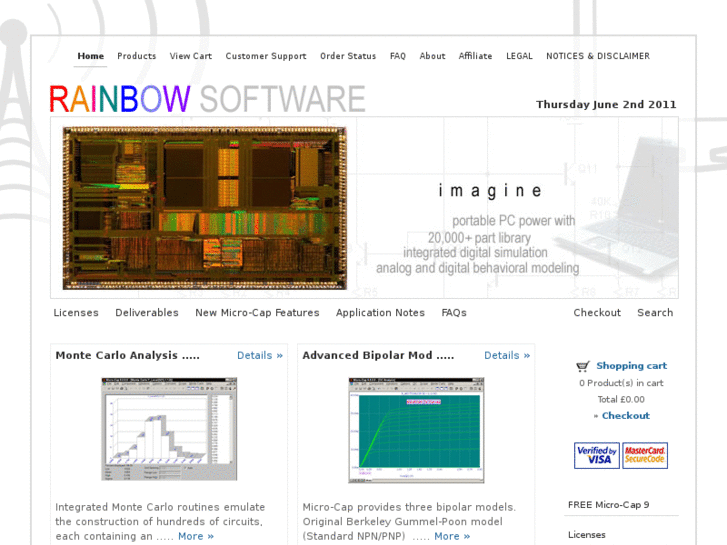
Task: Click Checkout in the secondary navigation bar
Action: [x=597, y=313]
